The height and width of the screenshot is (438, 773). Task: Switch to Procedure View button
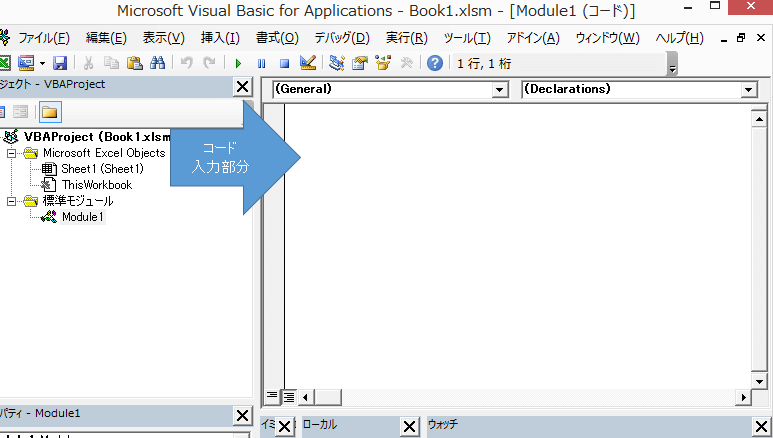(272, 396)
